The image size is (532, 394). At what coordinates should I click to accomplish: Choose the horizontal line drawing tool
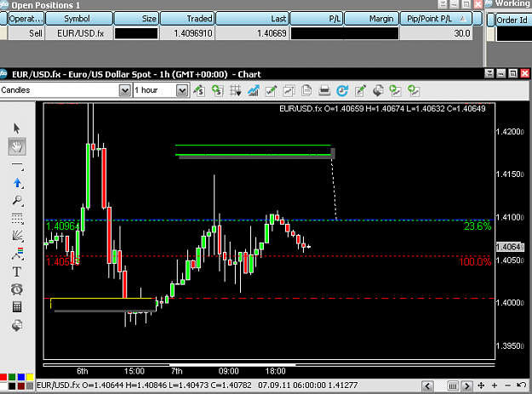point(17,165)
